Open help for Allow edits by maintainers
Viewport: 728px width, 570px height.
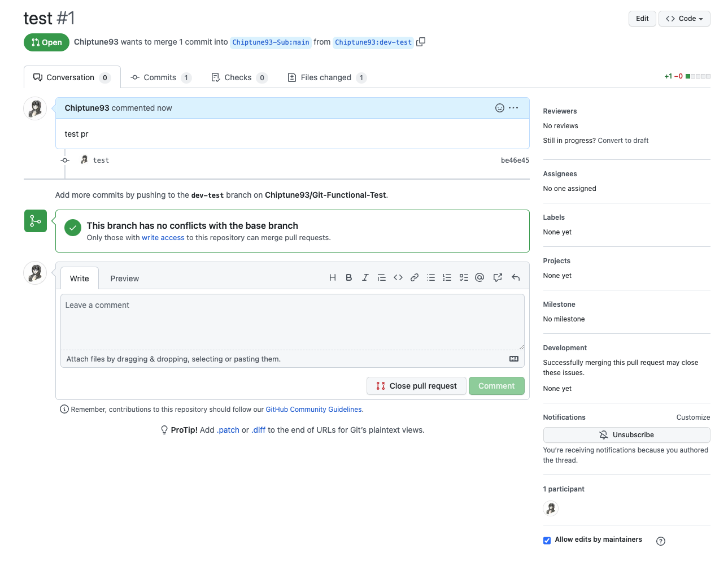tap(661, 541)
